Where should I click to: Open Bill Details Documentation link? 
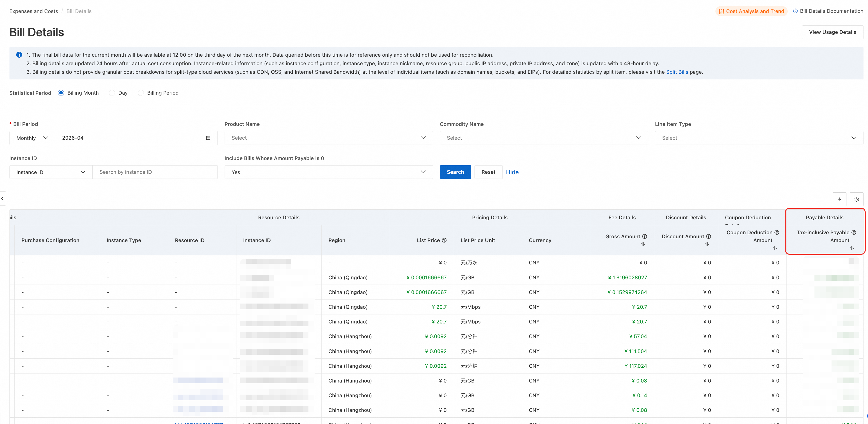[831, 11]
